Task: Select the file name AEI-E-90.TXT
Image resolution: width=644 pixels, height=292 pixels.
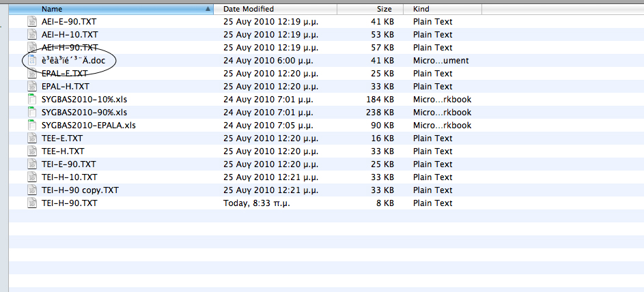Action: click(x=69, y=22)
